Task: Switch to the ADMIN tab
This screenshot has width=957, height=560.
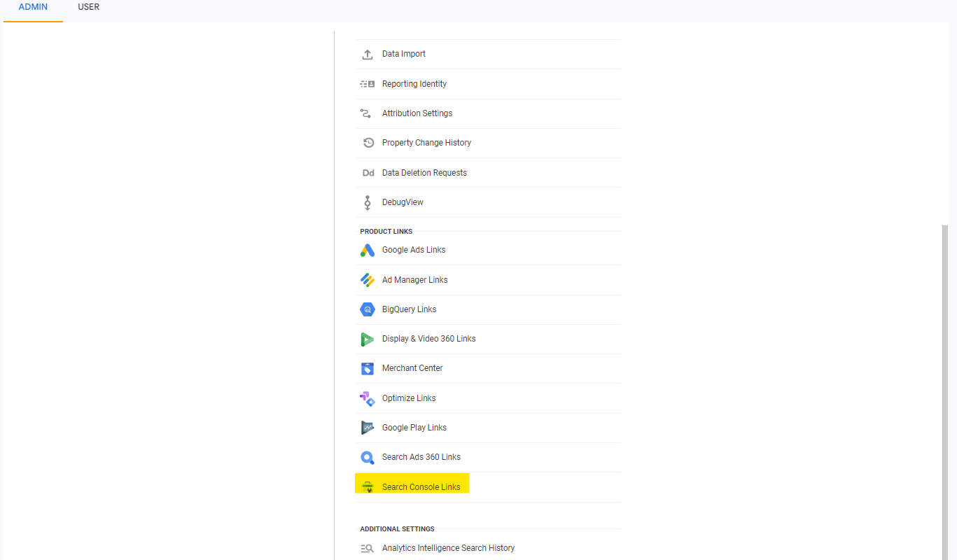Action: point(33,8)
